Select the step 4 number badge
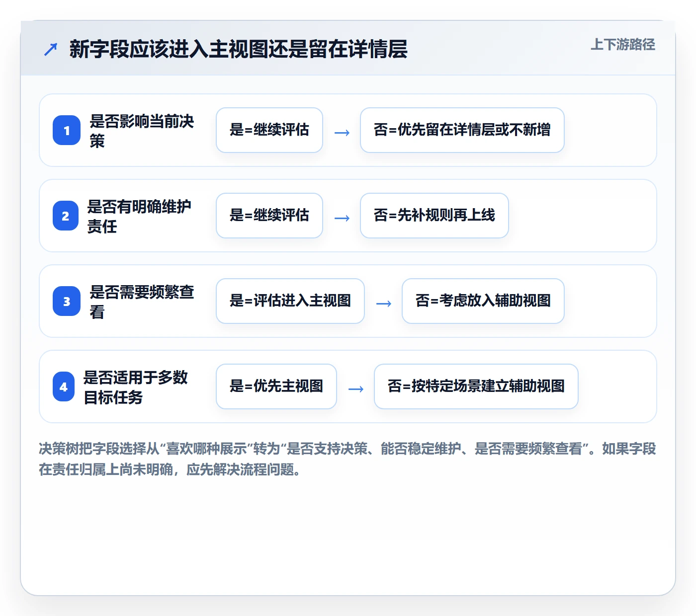This screenshot has width=696, height=616. (64, 386)
